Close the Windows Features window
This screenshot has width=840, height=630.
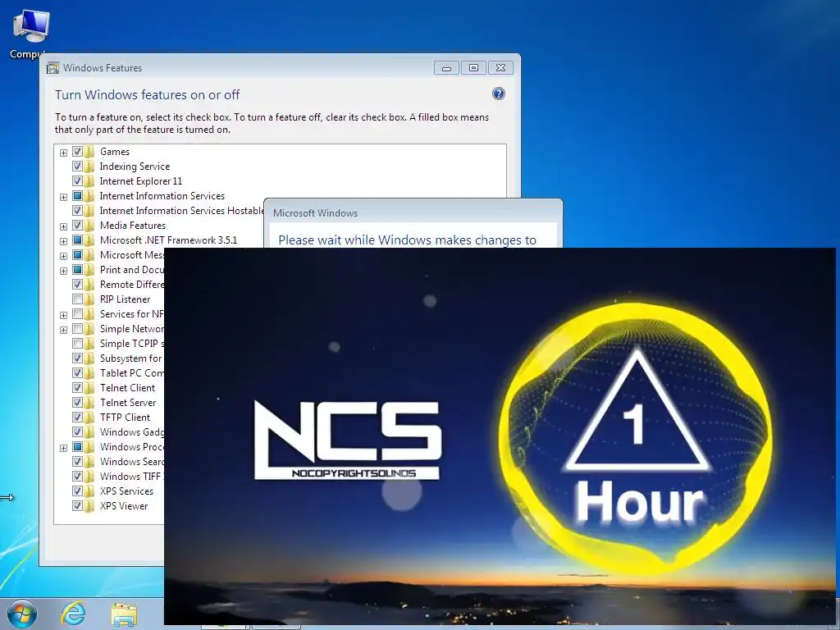tap(500, 68)
